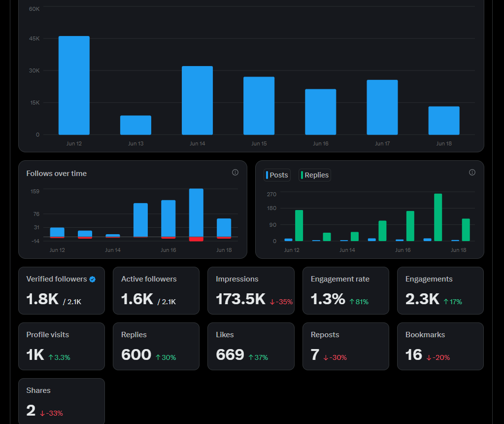Click the verified badge beside Verified followers
Viewport: 504px width, 424px height.
click(x=93, y=279)
